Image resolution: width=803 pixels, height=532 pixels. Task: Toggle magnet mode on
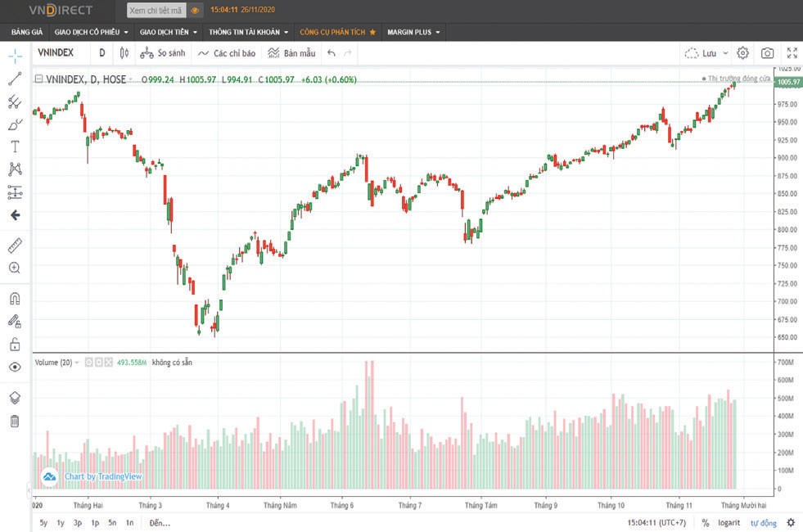coord(15,299)
